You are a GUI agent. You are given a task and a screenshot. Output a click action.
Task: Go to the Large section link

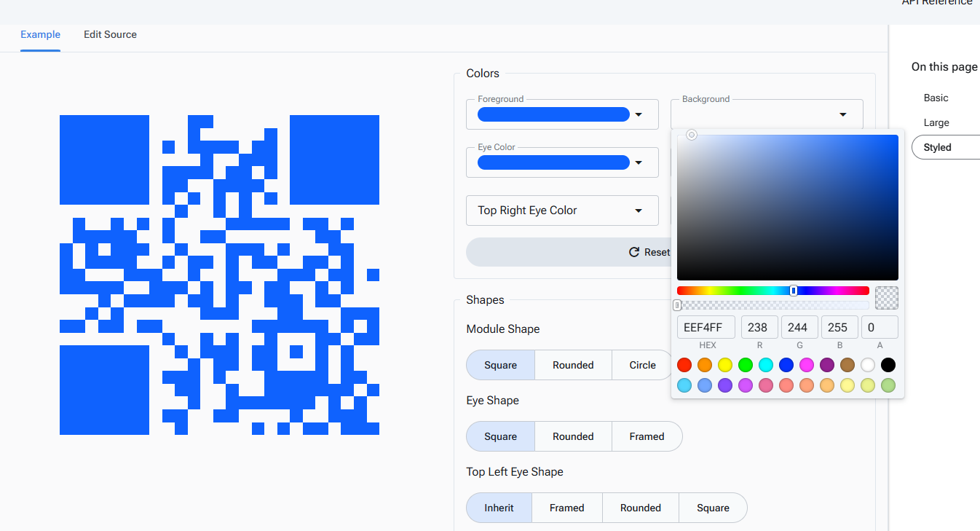936,122
